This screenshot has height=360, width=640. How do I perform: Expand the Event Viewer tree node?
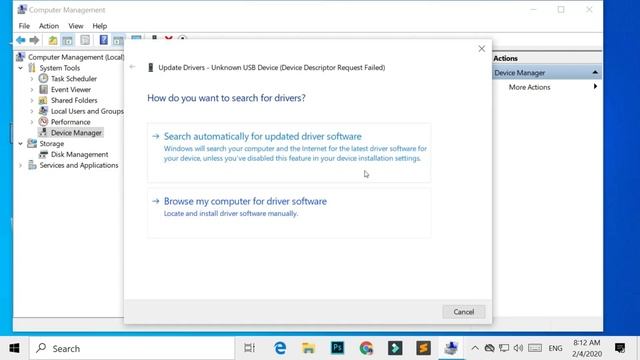(32, 89)
